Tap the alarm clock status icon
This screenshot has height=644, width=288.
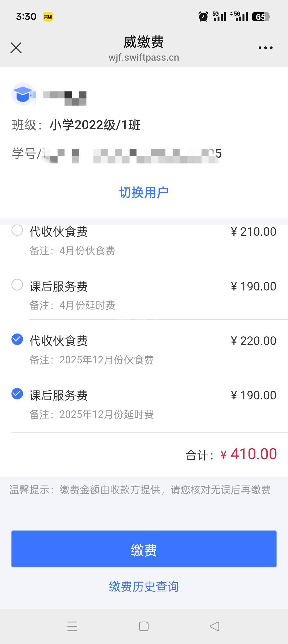point(203,17)
